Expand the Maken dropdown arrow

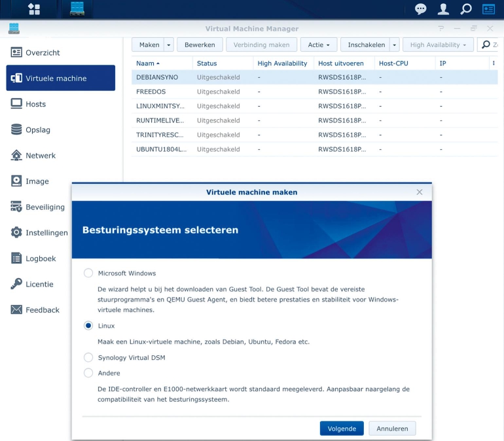[169, 45]
